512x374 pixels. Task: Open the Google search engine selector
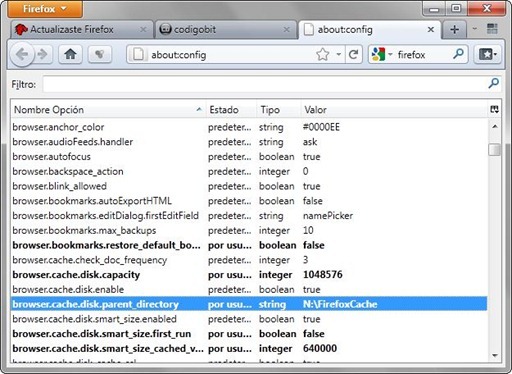click(x=382, y=54)
